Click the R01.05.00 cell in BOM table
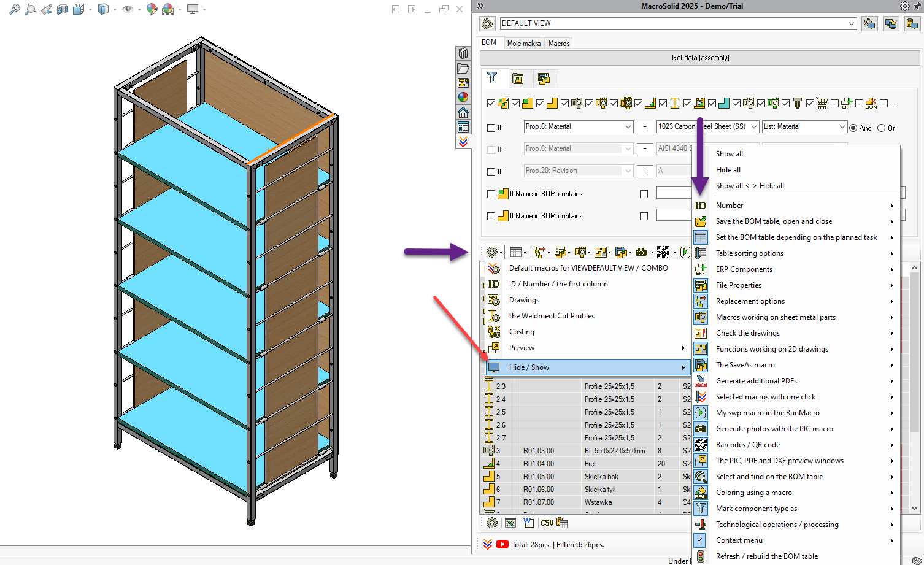Viewport: 924px width, 565px height. point(551,477)
